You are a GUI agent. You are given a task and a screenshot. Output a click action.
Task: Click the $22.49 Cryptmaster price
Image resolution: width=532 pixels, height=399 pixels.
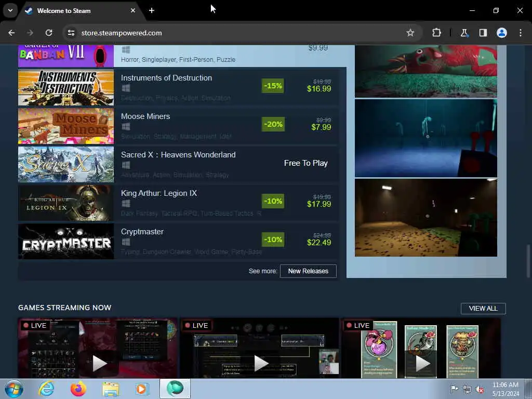coord(319,242)
